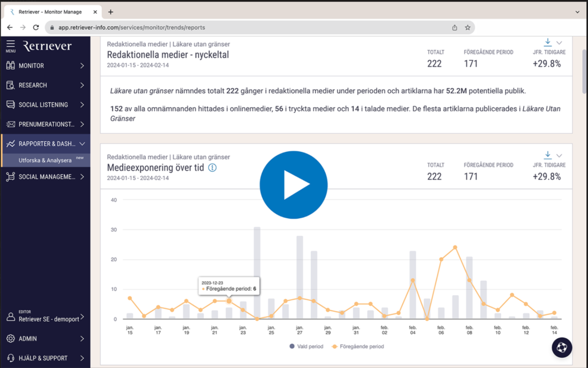Open the SOCIAL LISTENING chat icon

coord(11,105)
